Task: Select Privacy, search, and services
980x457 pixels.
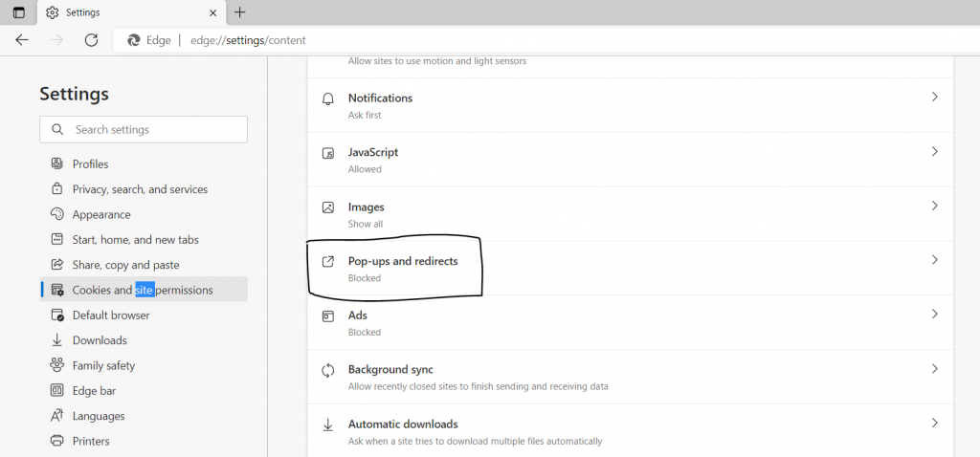Action: pyautogui.click(x=140, y=189)
